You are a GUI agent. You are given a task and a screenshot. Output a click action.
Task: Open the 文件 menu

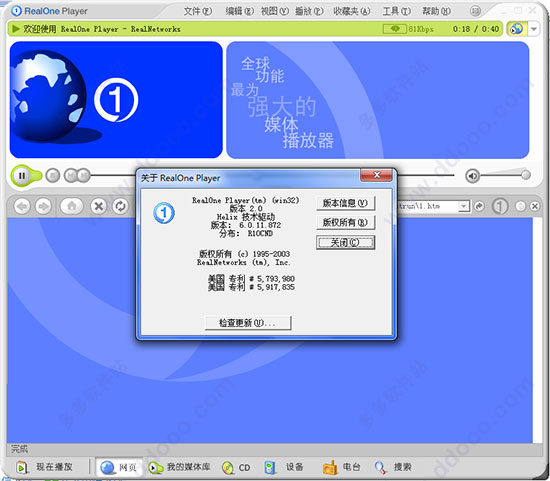tap(198, 11)
